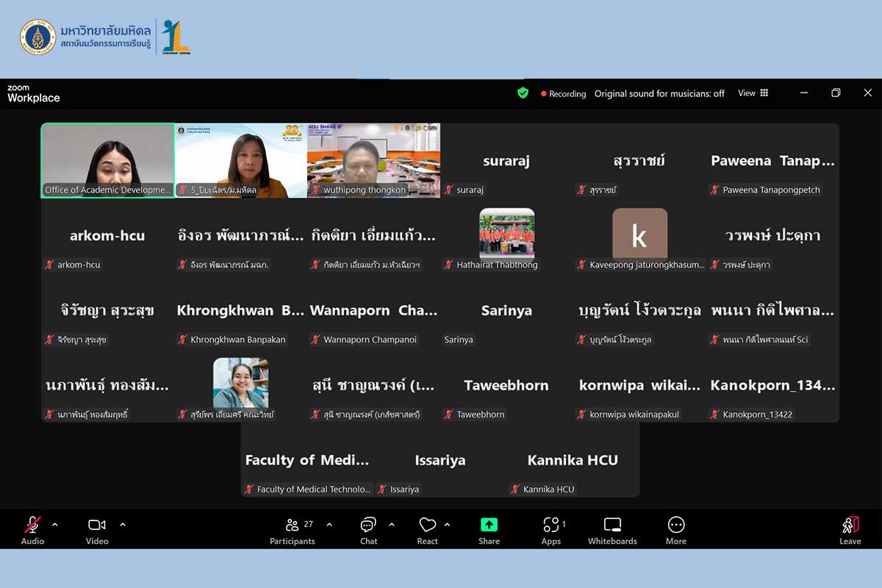The height and width of the screenshot is (588, 882).
Task: Select the wuthipong thongkon video tile
Action: pos(373,160)
